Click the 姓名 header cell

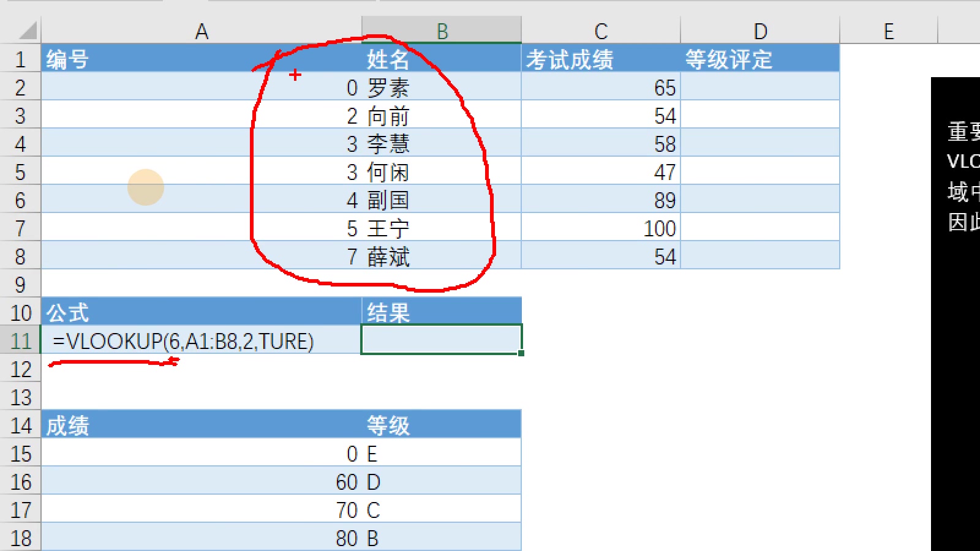coord(442,59)
